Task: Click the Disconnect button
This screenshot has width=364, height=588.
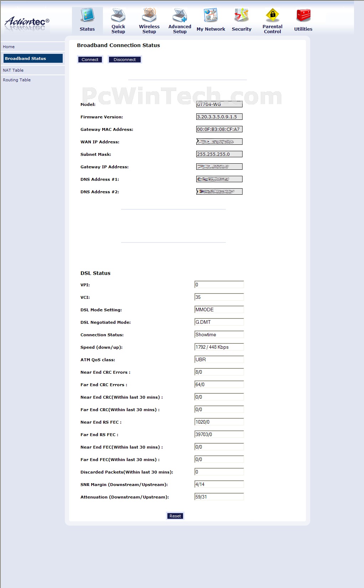Action: pyautogui.click(x=125, y=60)
